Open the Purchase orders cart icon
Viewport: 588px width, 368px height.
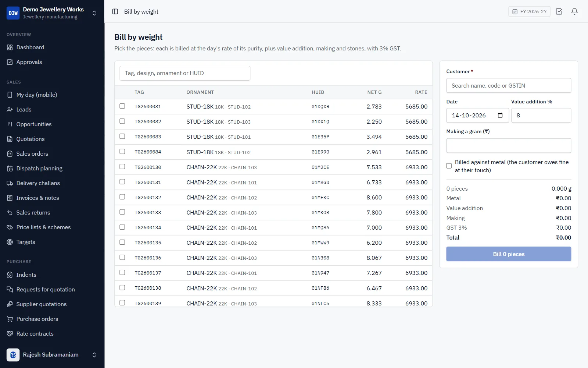click(10, 319)
